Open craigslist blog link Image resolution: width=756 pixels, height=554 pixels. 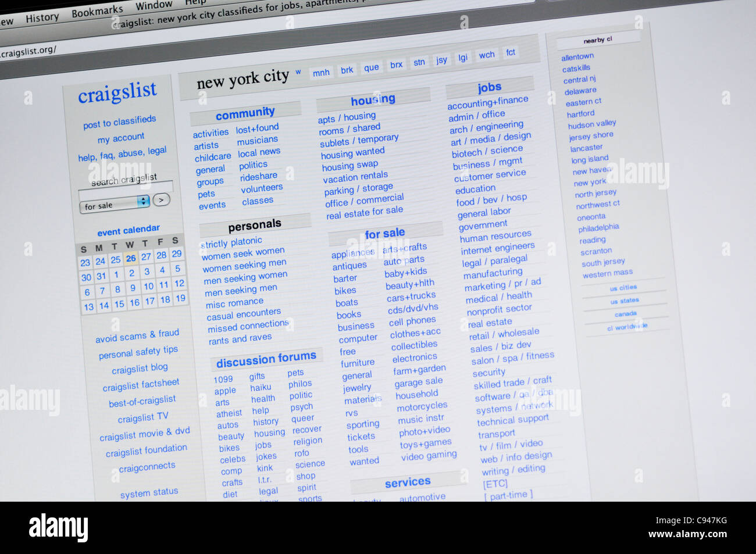[x=140, y=369]
